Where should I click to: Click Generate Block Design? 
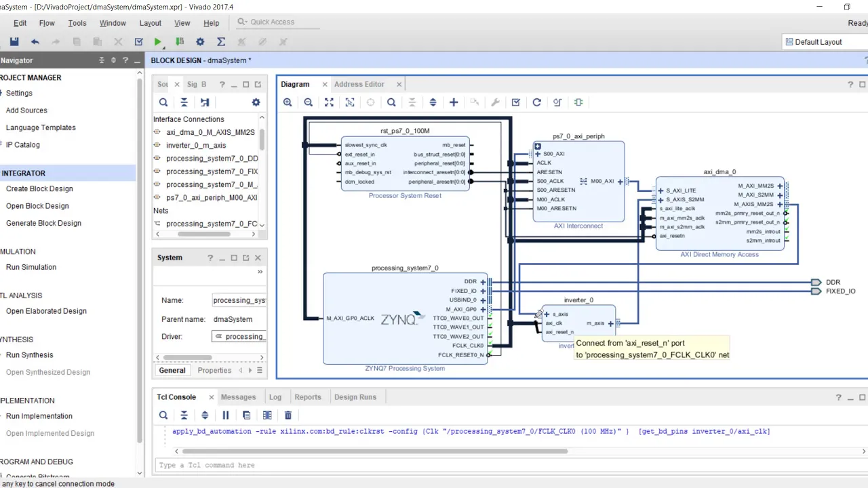point(43,223)
